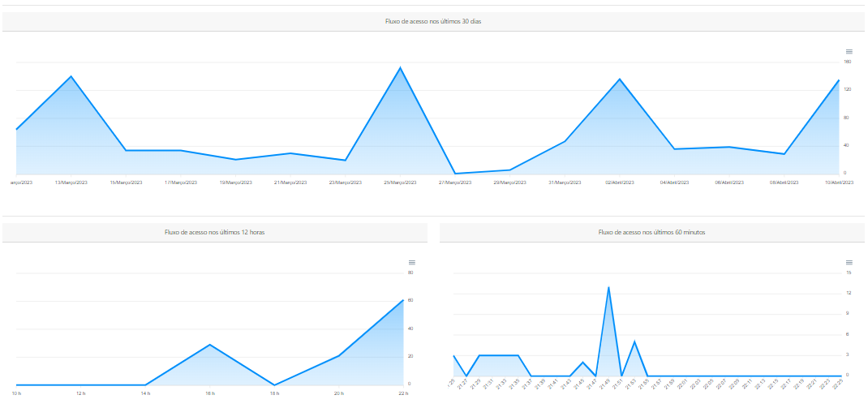
Task: Open the 30 dias chart hamburger menu
Action: [849, 51]
